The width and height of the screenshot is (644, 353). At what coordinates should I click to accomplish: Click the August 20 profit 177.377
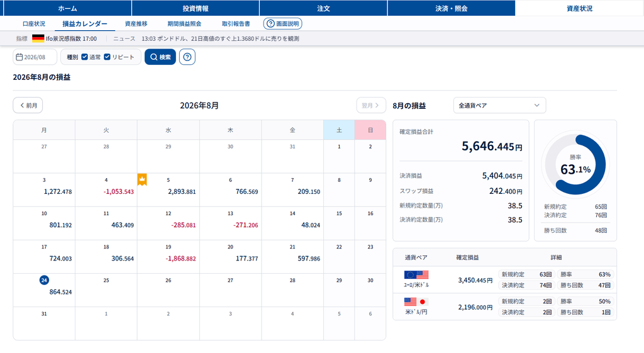click(x=247, y=259)
